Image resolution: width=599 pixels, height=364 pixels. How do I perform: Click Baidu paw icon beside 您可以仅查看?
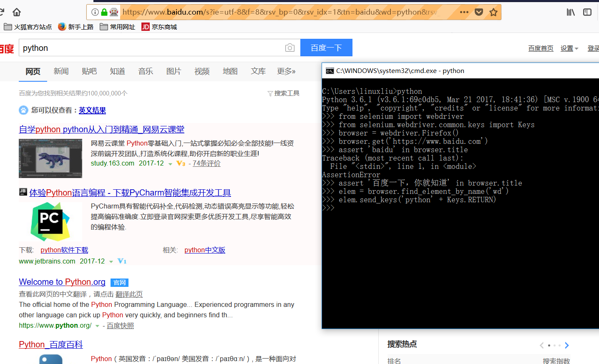click(23, 110)
